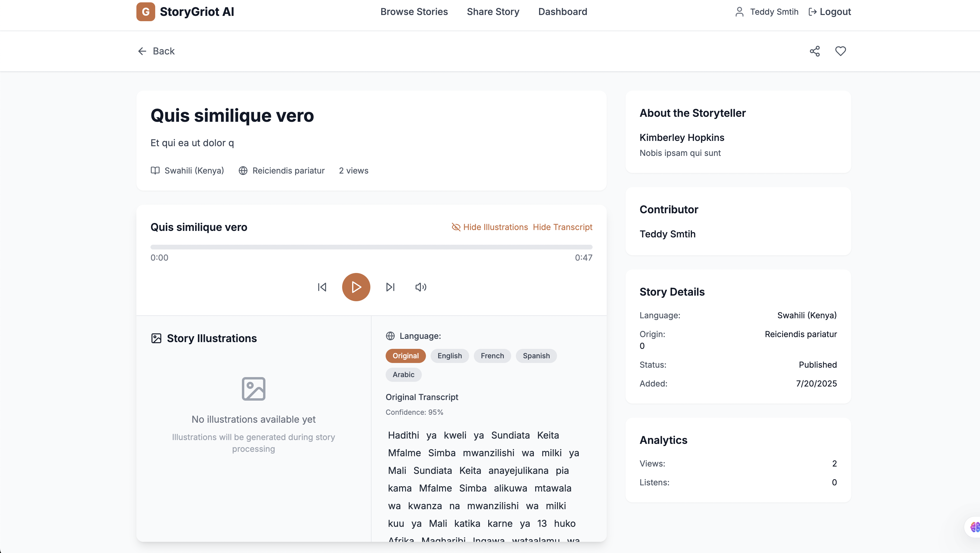Select the Original language chip
Screen dimensions: 980x553
tap(405, 356)
